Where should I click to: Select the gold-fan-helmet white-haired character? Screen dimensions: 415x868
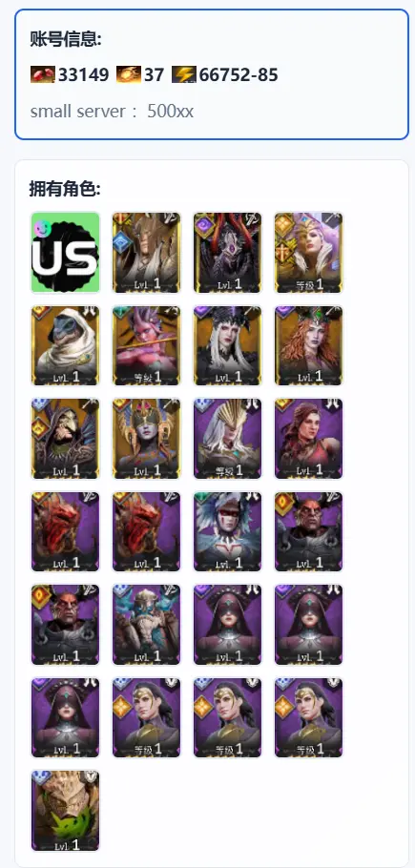pos(227,439)
